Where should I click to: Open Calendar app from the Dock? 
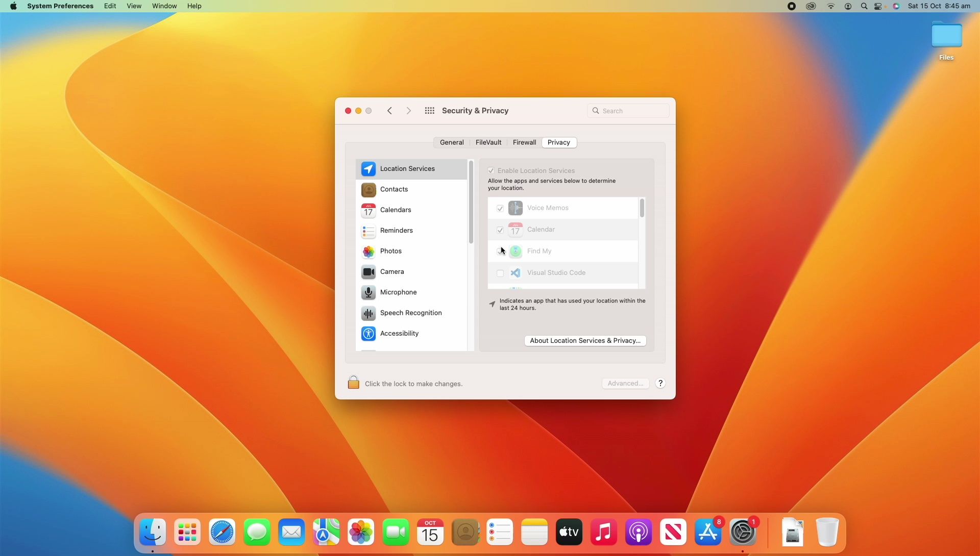430,533
